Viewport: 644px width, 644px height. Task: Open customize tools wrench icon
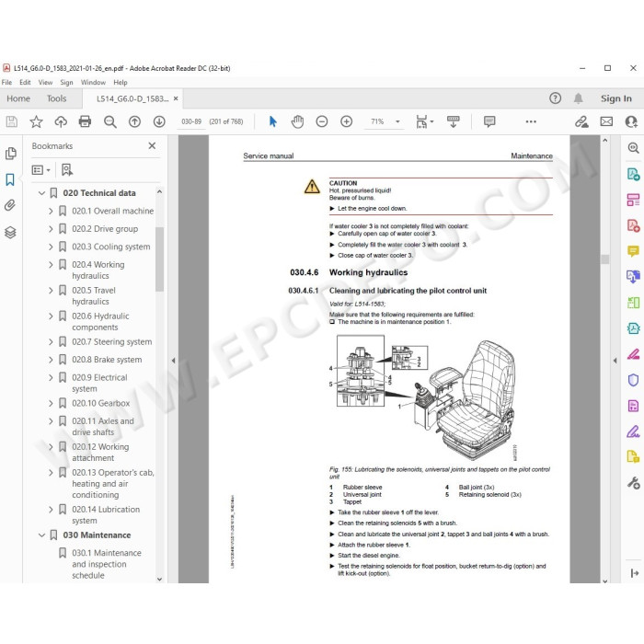[633, 483]
